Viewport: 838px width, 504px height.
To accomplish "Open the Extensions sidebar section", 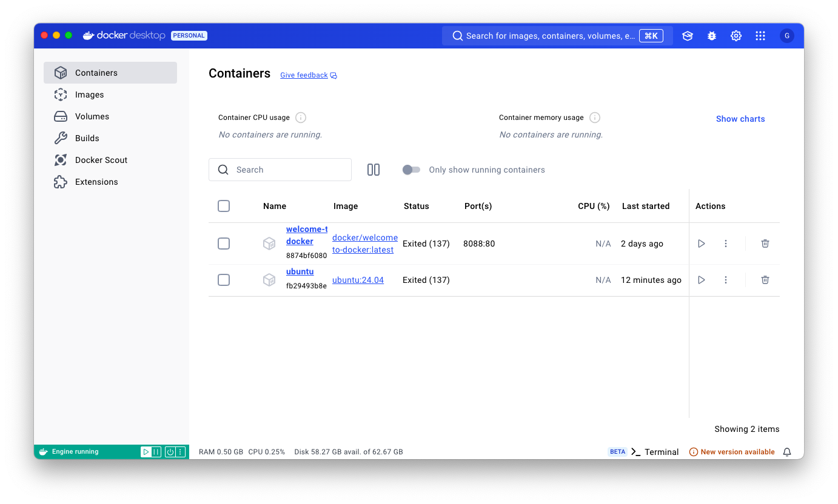I will pos(110,182).
